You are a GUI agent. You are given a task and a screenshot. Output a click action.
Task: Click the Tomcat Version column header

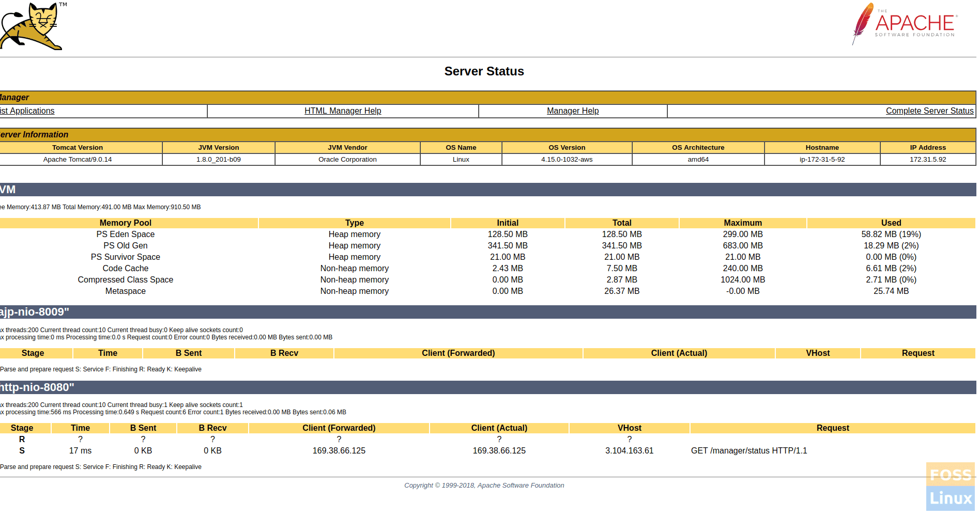pos(78,148)
